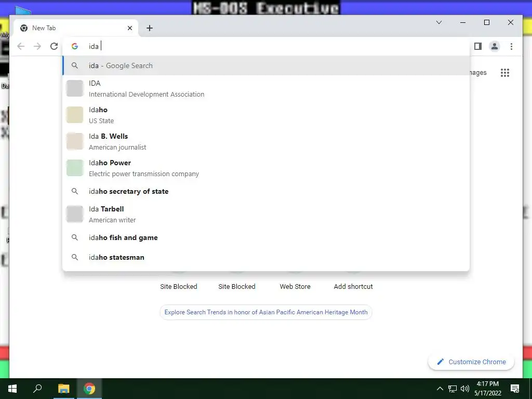Minimize the Chrome window
The width and height of the screenshot is (532, 399).
coord(463,22)
